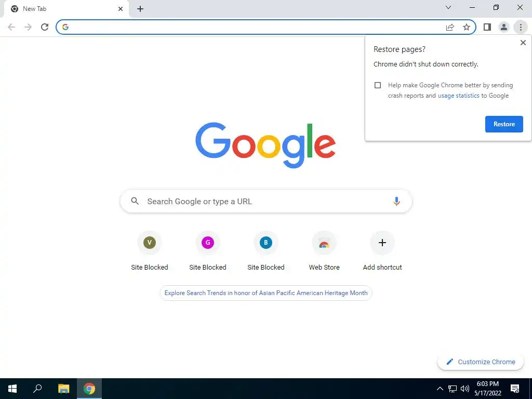Screen dimensions: 532x399
Task: Show hidden system tray icons
Action: point(440,389)
